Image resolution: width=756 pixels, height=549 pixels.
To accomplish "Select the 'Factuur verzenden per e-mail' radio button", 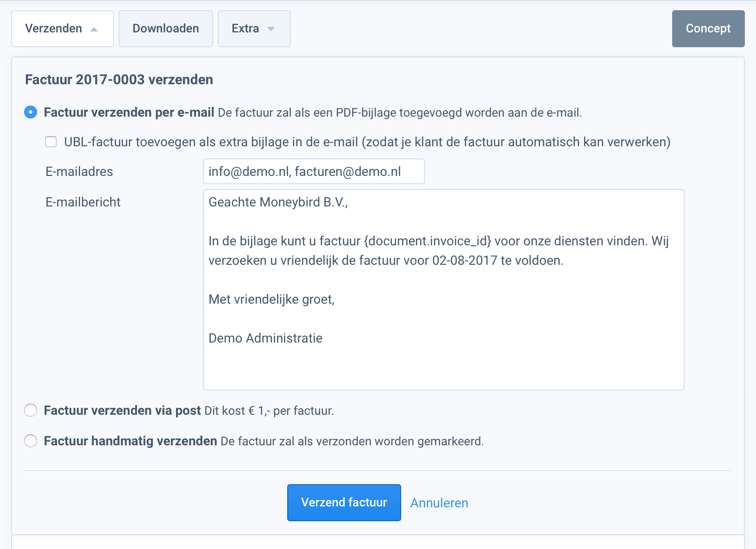I will 30,112.
